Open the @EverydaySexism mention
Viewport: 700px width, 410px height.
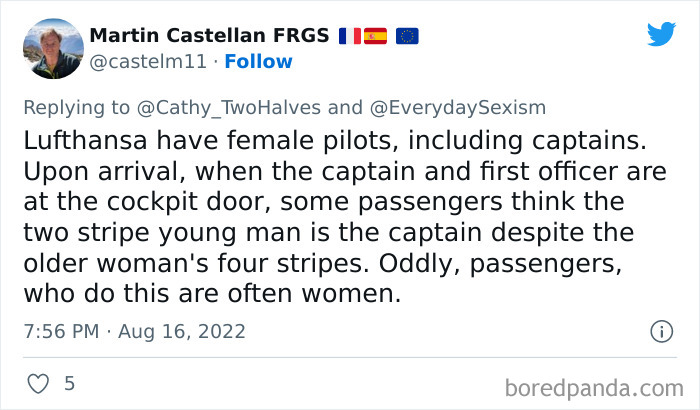(457, 108)
